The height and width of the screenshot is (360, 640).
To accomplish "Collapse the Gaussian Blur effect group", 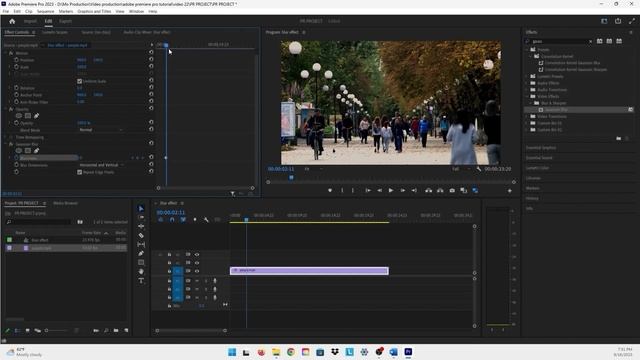I will click(x=6, y=144).
